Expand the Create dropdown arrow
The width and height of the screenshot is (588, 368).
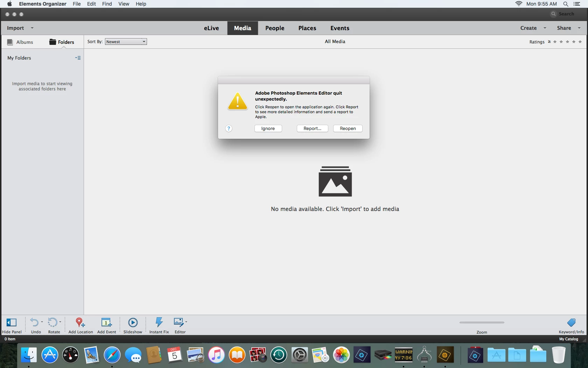[x=545, y=28]
